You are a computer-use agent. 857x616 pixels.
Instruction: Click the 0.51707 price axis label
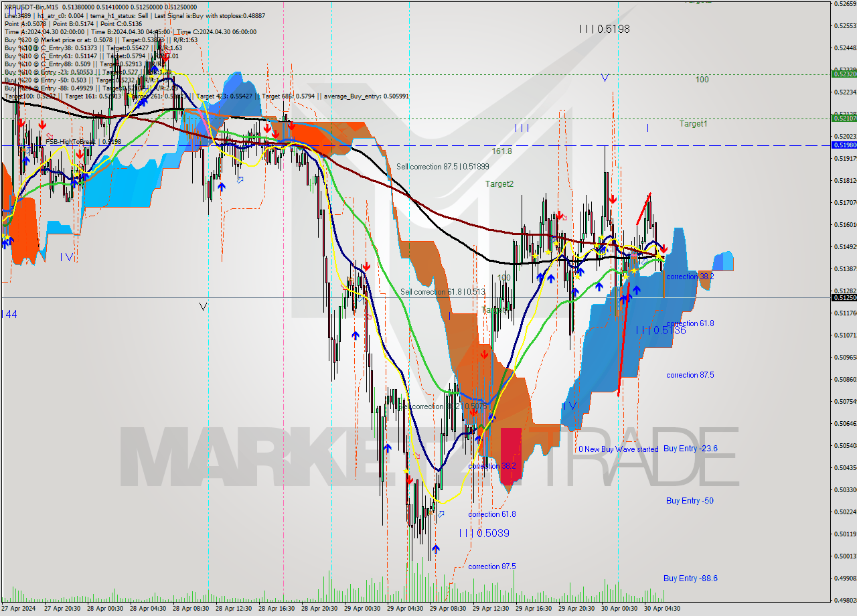845,203
